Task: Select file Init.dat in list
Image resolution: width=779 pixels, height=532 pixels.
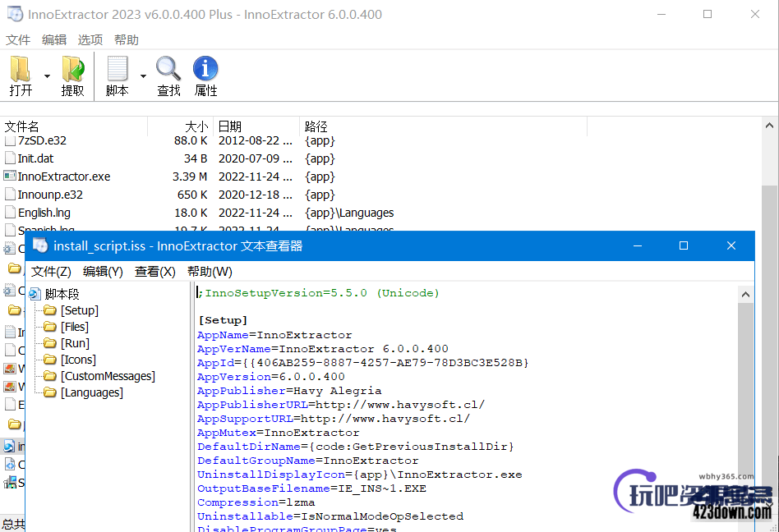Action: coord(36,158)
